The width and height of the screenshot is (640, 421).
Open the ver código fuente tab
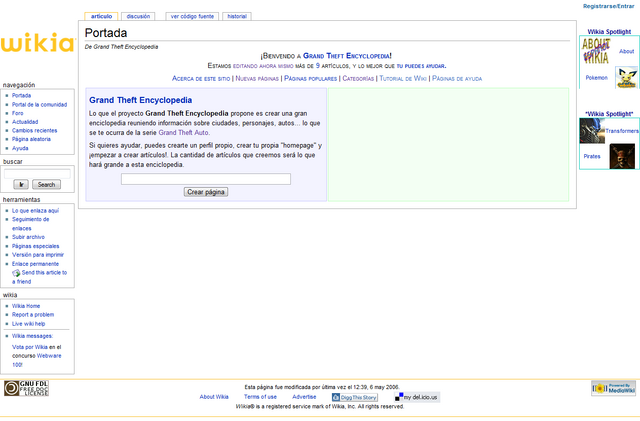(192, 16)
